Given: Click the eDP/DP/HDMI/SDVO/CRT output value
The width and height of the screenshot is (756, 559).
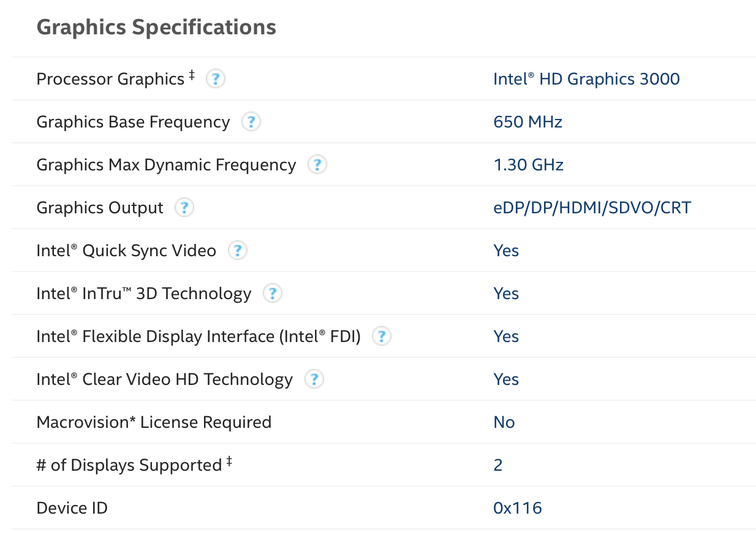Looking at the screenshot, I should coord(592,207).
